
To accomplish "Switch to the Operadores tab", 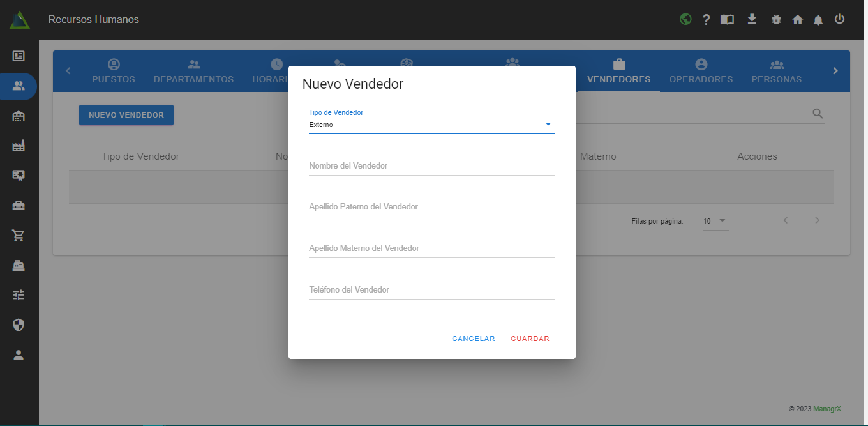I will pyautogui.click(x=701, y=72).
